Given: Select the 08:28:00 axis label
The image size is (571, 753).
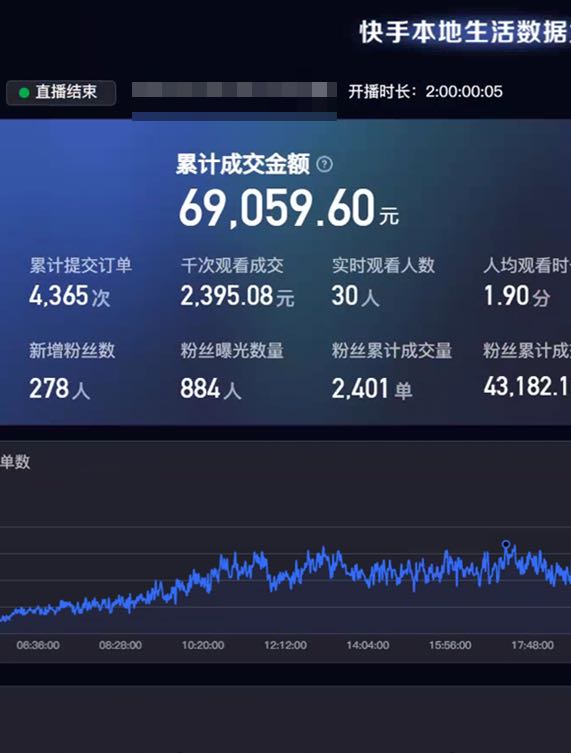Looking at the screenshot, I should (x=120, y=645).
